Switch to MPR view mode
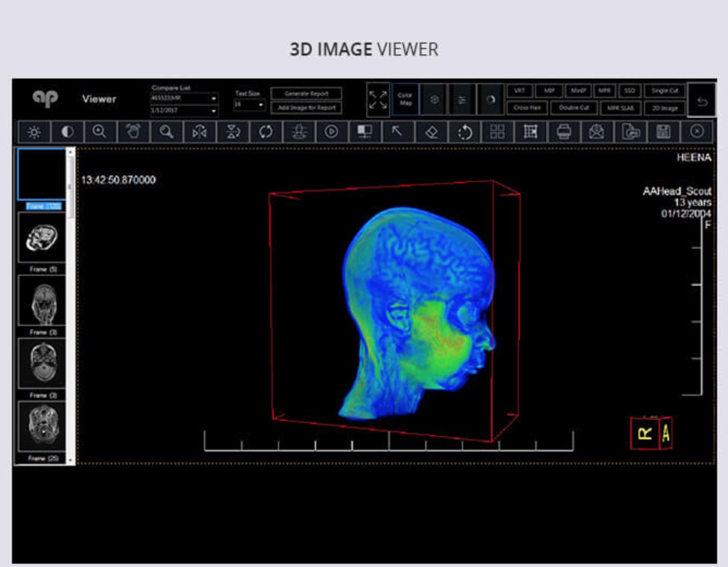 [x=604, y=91]
